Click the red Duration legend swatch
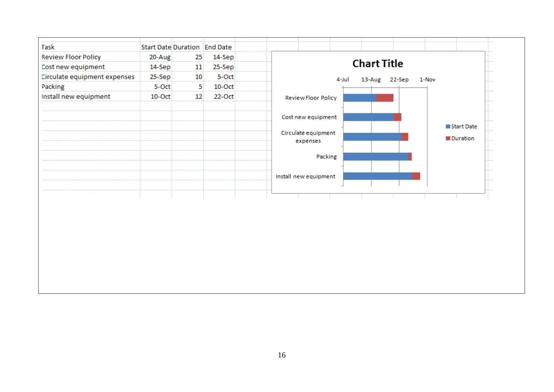 pyautogui.click(x=448, y=138)
